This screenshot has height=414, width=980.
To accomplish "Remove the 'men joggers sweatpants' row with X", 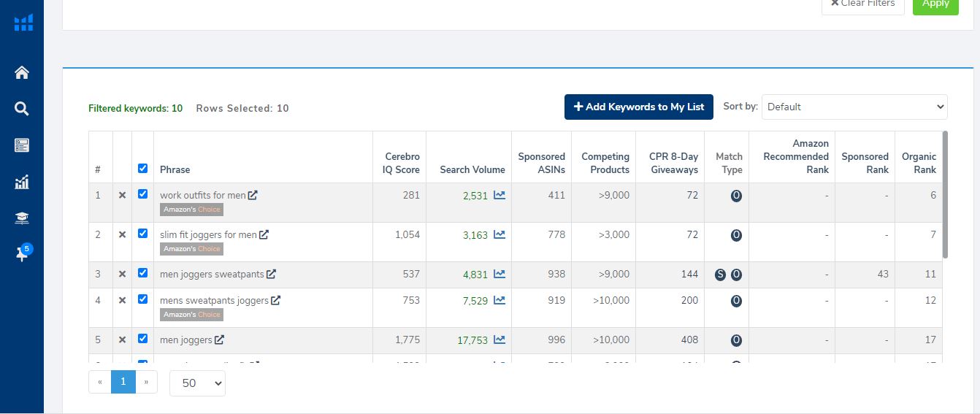I will click(122, 275).
